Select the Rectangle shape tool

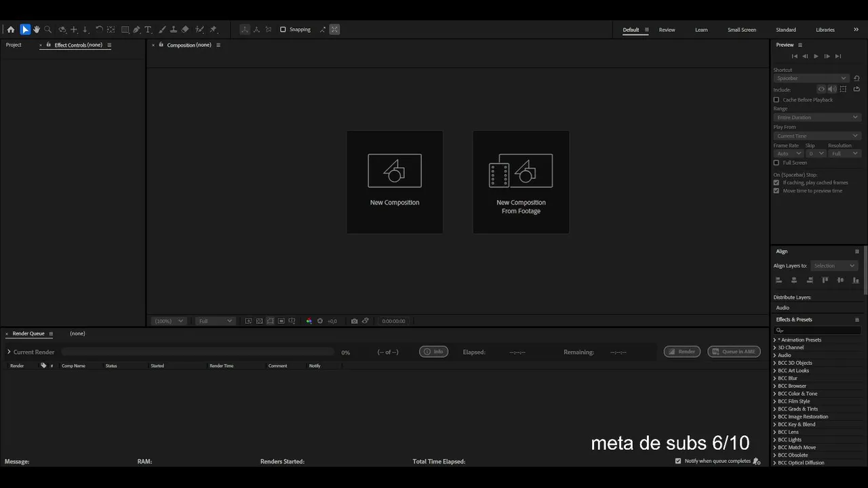point(125,30)
